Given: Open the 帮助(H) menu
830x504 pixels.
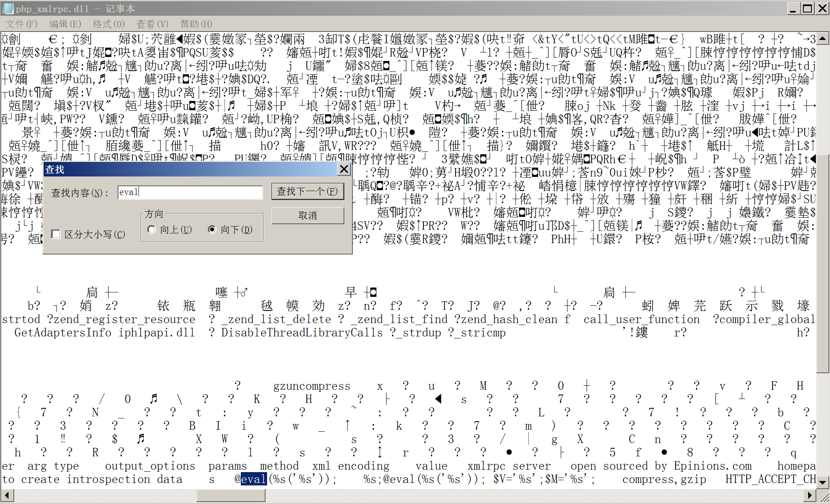Looking at the screenshot, I should coord(196,24).
